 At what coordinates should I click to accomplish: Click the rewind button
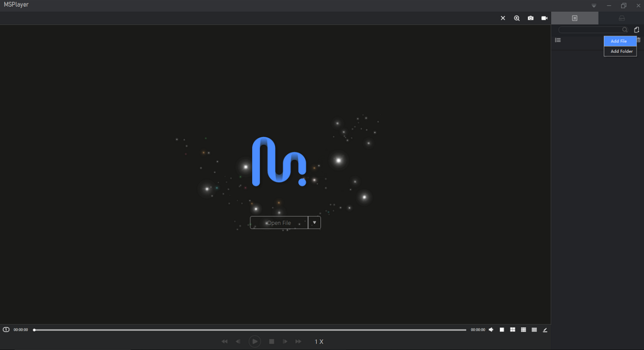[224, 341]
